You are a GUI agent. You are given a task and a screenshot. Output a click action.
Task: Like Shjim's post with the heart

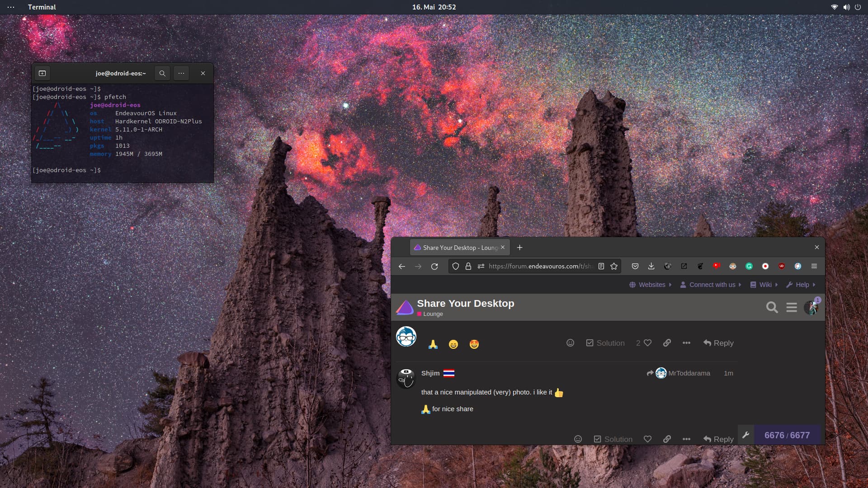[647, 439]
